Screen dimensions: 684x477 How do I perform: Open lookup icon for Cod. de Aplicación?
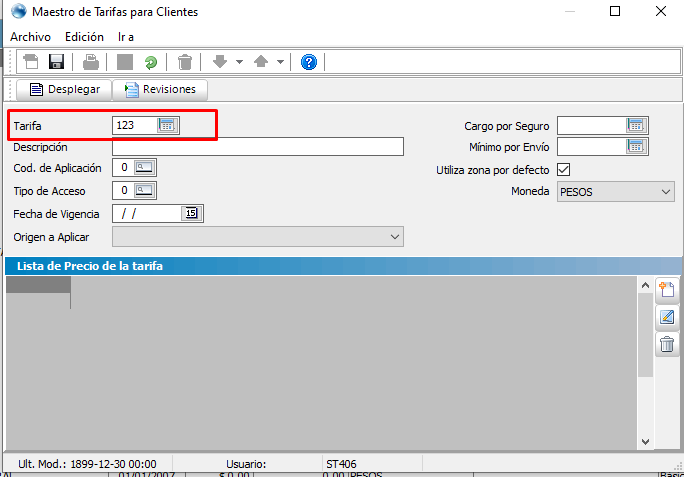coord(144,168)
